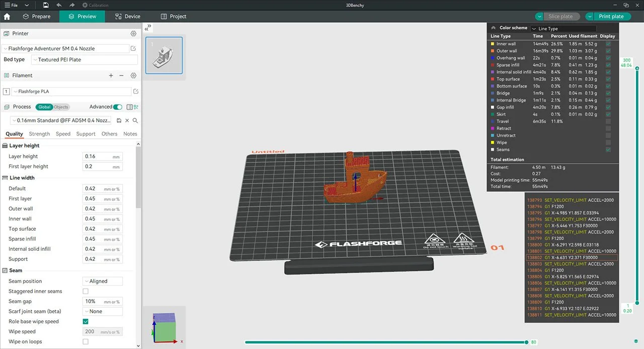The width and height of the screenshot is (644, 349).
Task: Open the process parameter search
Action: [x=136, y=120]
